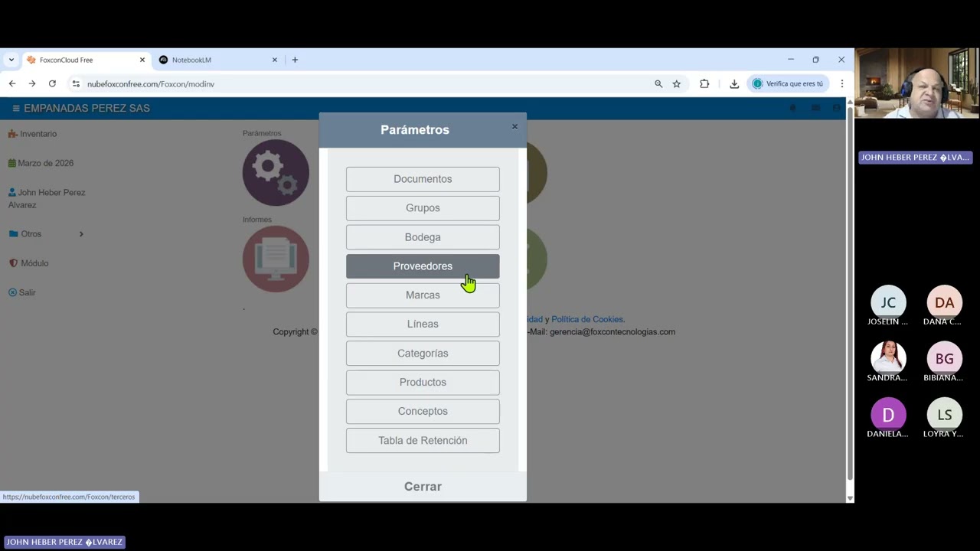Image resolution: width=980 pixels, height=551 pixels.
Task: Open the extensions puzzle icon
Action: click(x=704, y=84)
